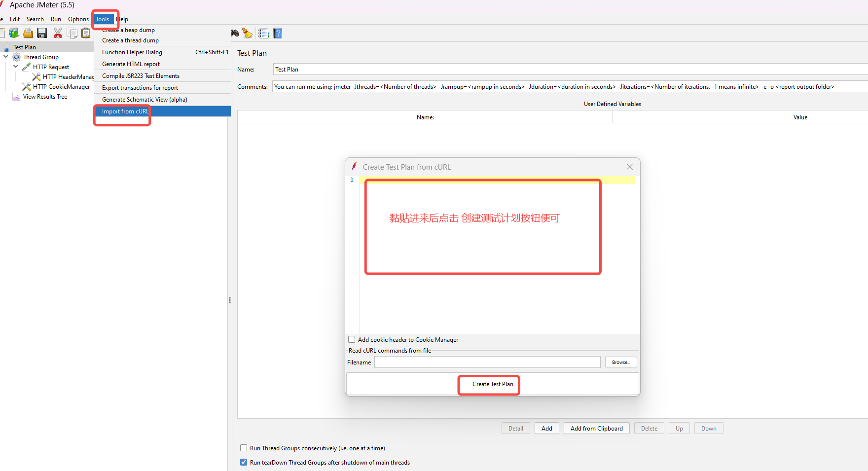Click the Name: column header
Viewport: 868px width, 471px height.
click(425, 117)
